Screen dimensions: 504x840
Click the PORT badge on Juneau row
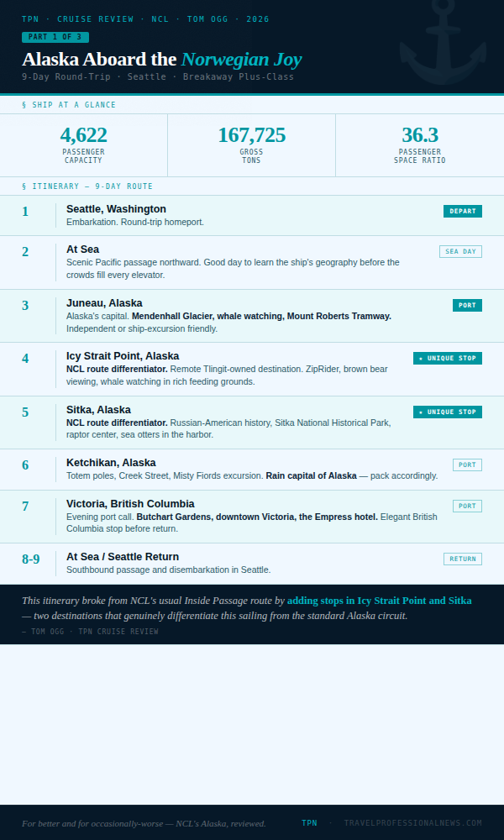pos(468,306)
